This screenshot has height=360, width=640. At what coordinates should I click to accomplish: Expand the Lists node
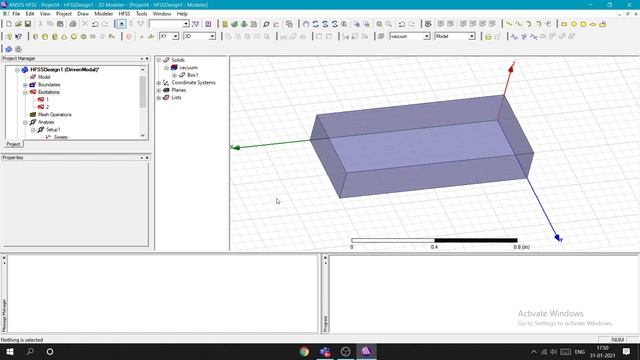(159, 98)
